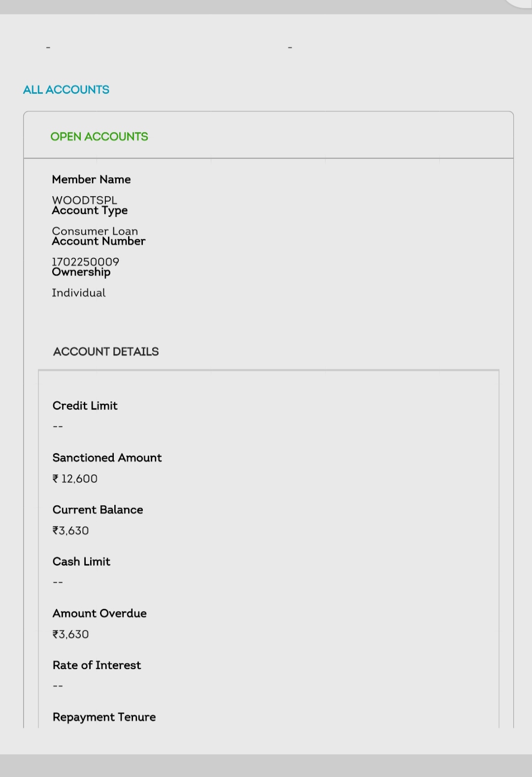532x777 pixels.
Task: Select the Individual ownership value
Action: click(78, 293)
